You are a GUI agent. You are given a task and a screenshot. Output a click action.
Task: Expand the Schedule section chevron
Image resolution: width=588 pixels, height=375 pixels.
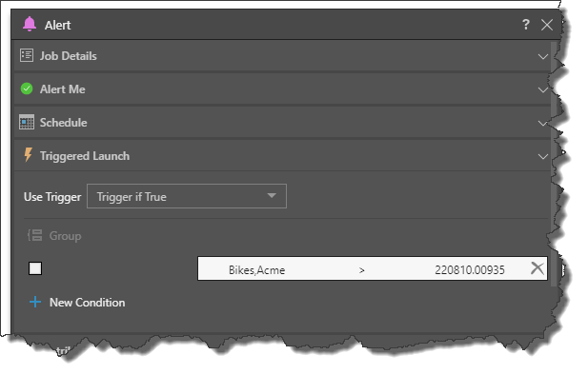point(542,123)
